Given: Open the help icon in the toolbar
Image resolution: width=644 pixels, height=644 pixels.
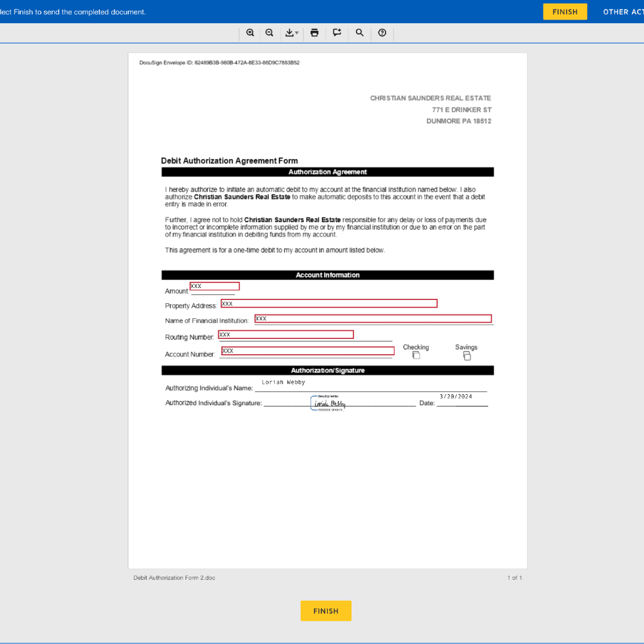Looking at the screenshot, I should [382, 33].
